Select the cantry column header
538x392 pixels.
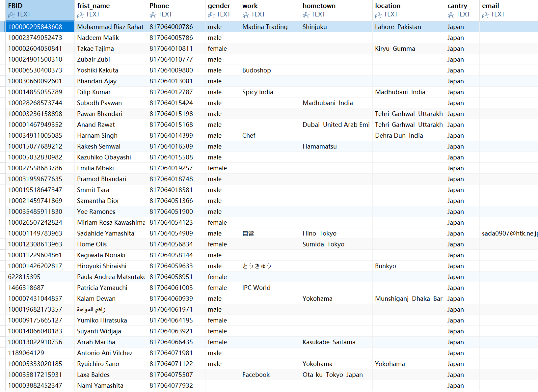click(x=457, y=6)
